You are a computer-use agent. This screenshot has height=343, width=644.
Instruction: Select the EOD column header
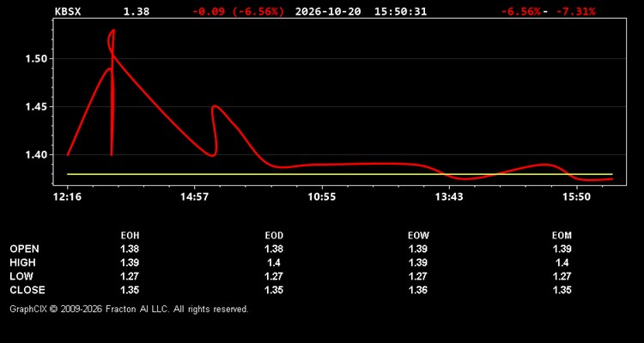pos(274,236)
